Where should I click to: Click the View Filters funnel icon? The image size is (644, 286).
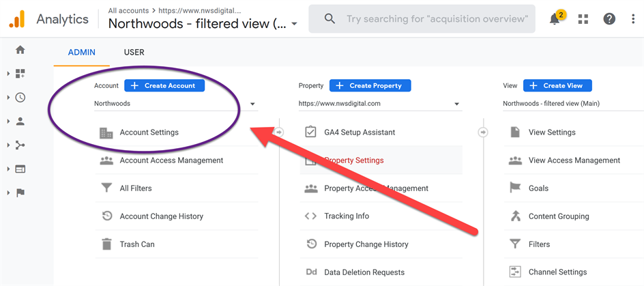(515, 244)
